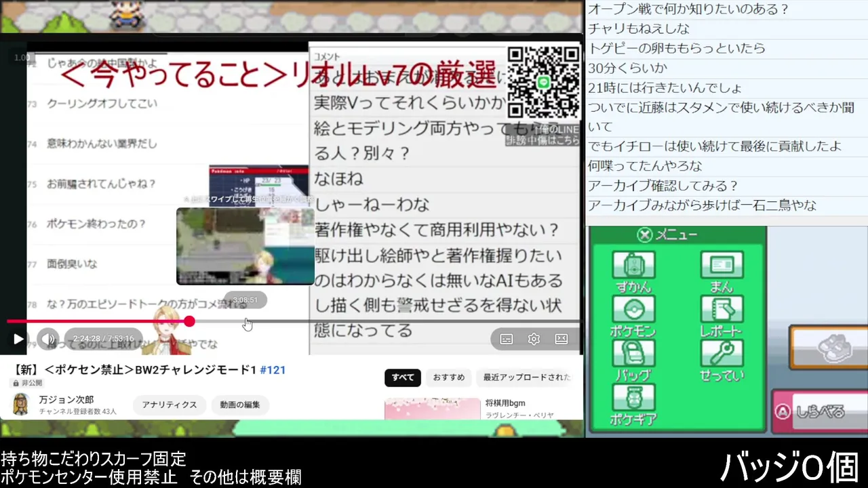Open the trainer card icon
The width and height of the screenshot is (868, 488).
pos(722,272)
